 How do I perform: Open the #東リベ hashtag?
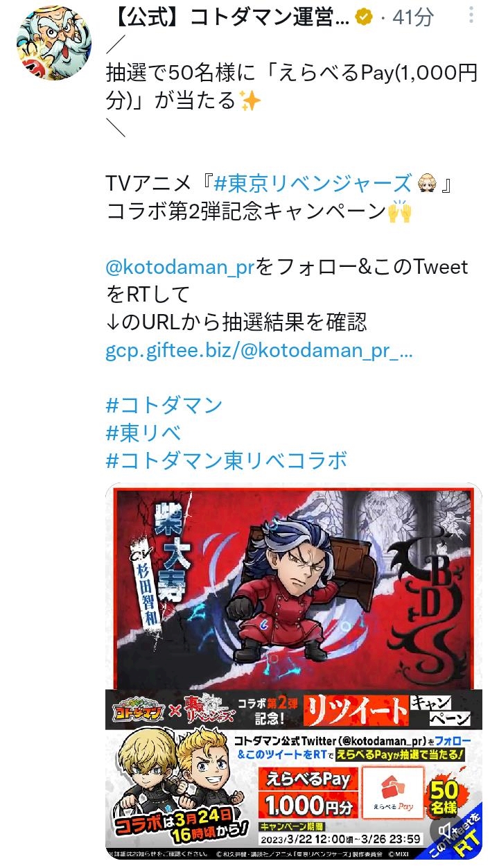(143, 433)
